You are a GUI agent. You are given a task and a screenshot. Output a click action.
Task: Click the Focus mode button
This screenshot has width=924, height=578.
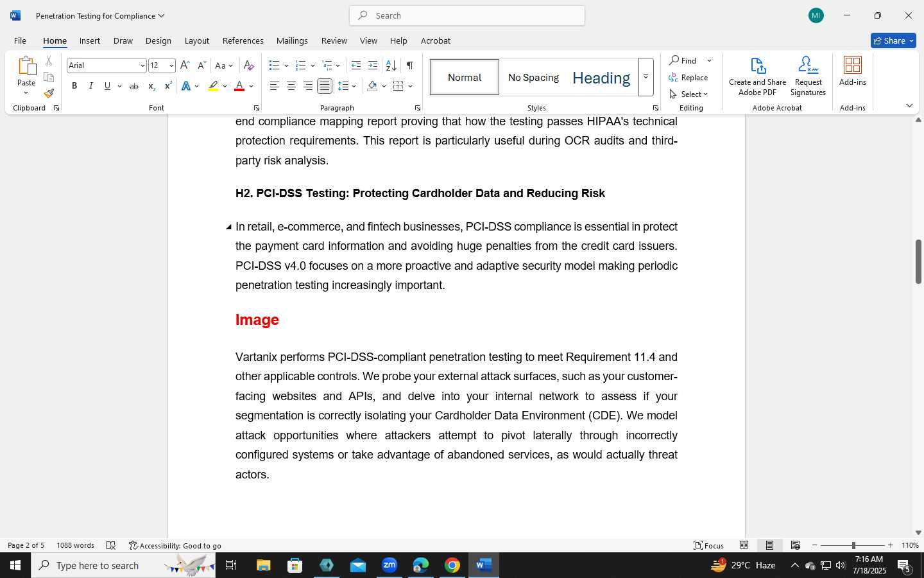[x=709, y=545]
